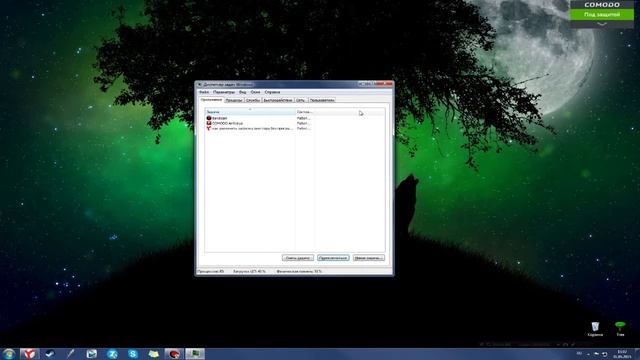Viewport: 640px width, 360px height.
Task: Open the Вид menu
Action: [x=242, y=92]
